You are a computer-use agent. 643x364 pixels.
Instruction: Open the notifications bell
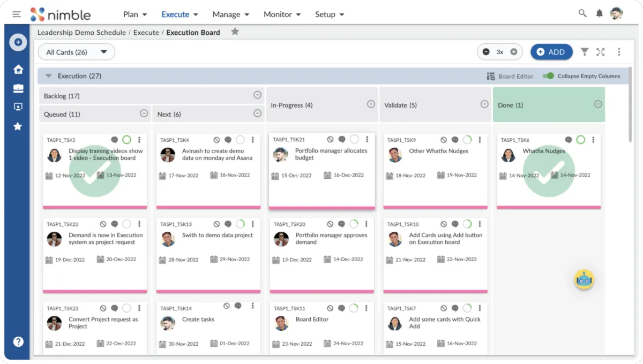(600, 13)
